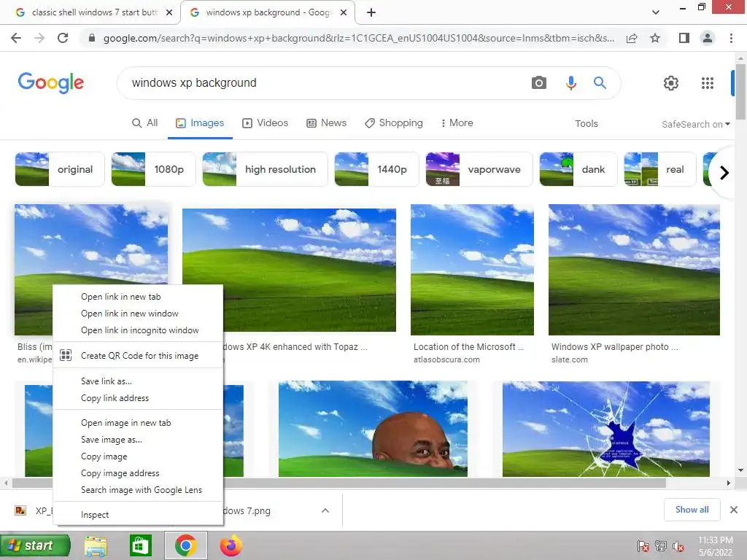This screenshot has width=747, height=560.
Task: Open the Google apps grid
Action: (x=708, y=83)
